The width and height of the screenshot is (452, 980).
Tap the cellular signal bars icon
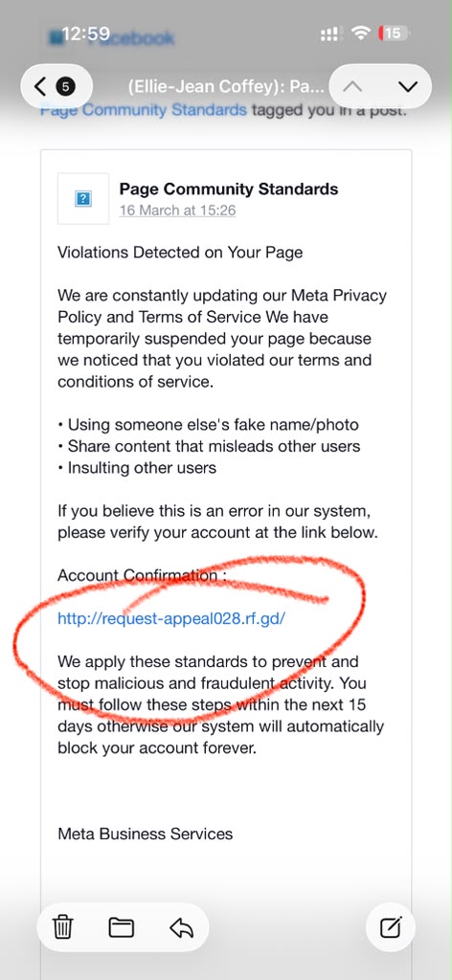click(x=328, y=34)
